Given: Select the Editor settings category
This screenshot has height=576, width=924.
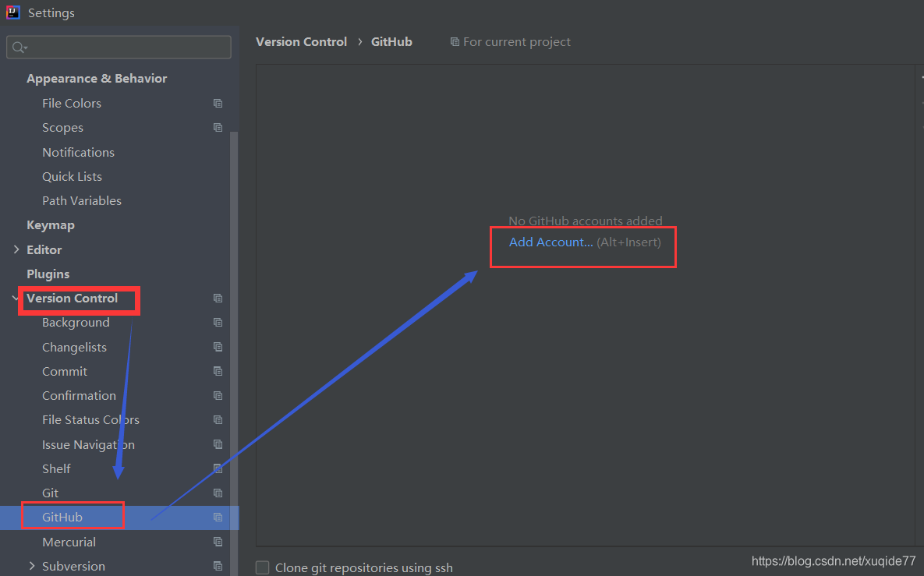Looking at the screenshot, I should point(44,249).
